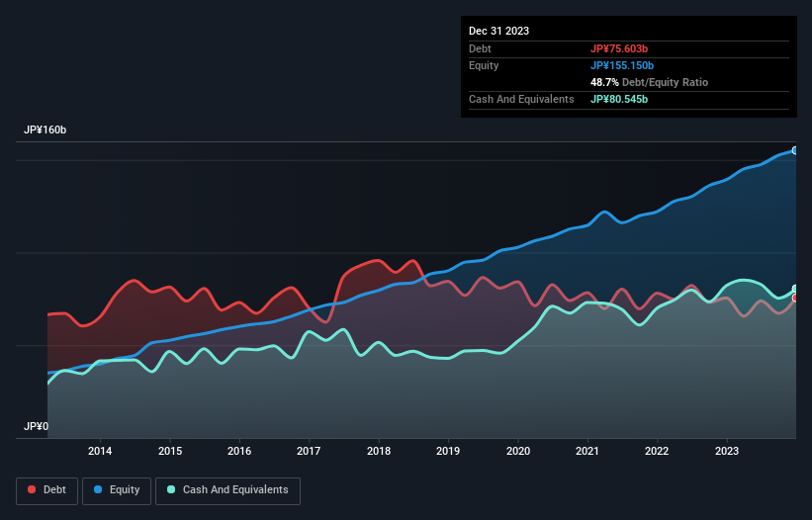Click the 2017 x-axis label
This screenshot has width=812, height=520.
[x=309, y=451]
